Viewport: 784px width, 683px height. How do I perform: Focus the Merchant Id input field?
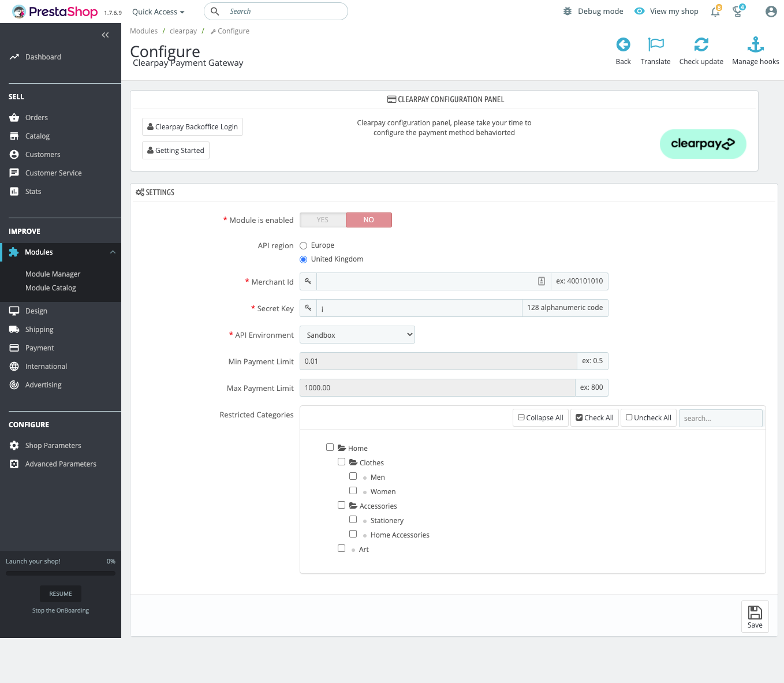point(434,282)
